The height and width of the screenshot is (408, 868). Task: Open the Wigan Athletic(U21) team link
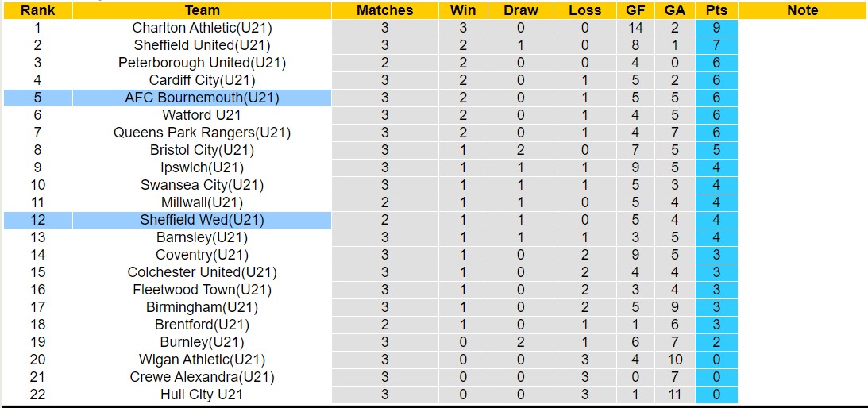(x=202, y=360)
